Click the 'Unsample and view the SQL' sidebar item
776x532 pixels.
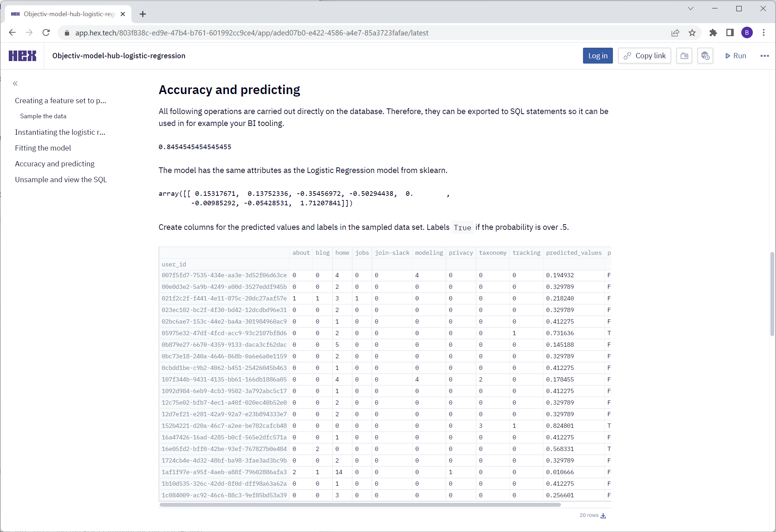[61, 179]
